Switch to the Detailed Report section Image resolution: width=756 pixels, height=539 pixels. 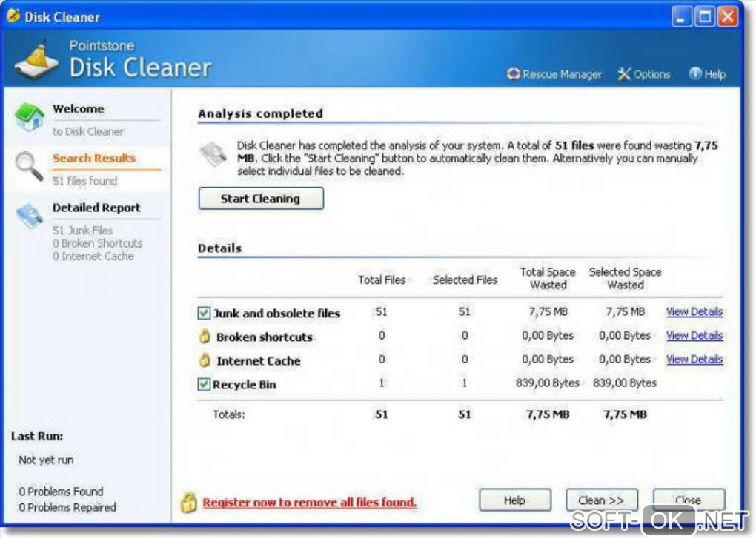[96, 208]
